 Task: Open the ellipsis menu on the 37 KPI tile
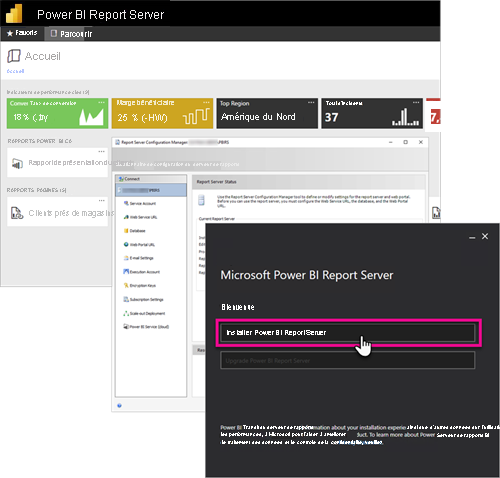click(x=416, y=103)
